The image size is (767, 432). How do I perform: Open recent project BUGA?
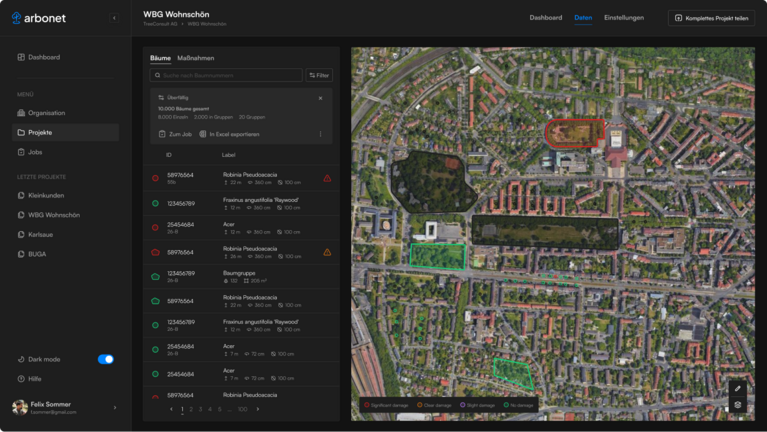32,254
